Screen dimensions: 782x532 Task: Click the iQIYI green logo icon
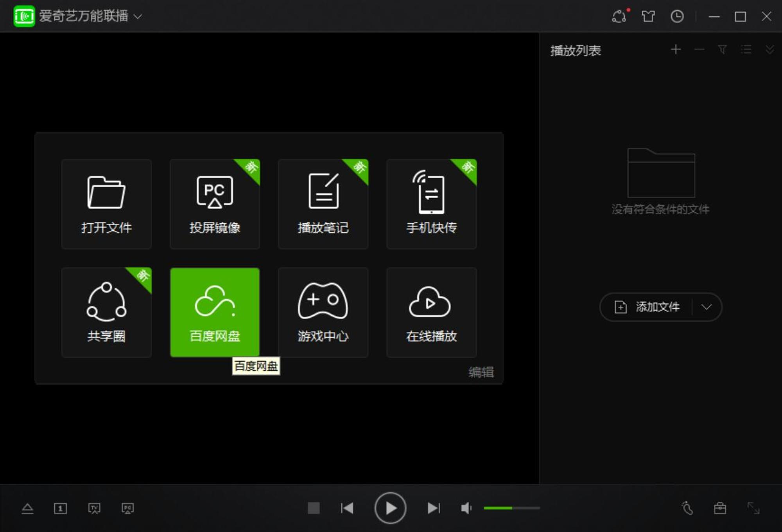[x=24, y=16]
